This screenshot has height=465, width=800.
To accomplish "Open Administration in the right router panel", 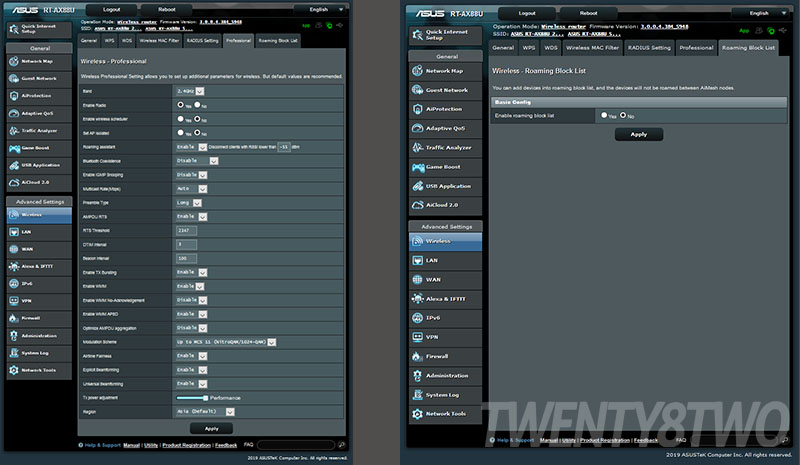I will (x=445, y=376).
